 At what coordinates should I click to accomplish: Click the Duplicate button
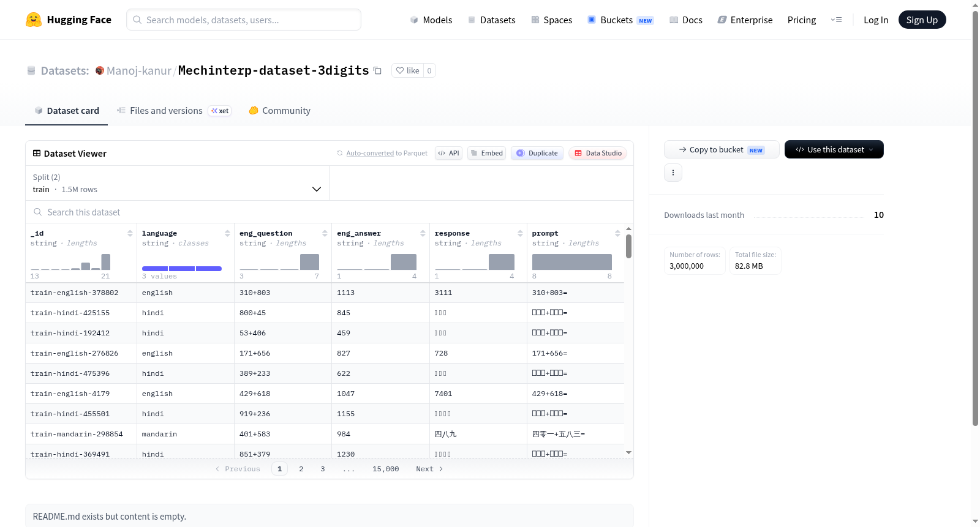click(x=537, y=153)
